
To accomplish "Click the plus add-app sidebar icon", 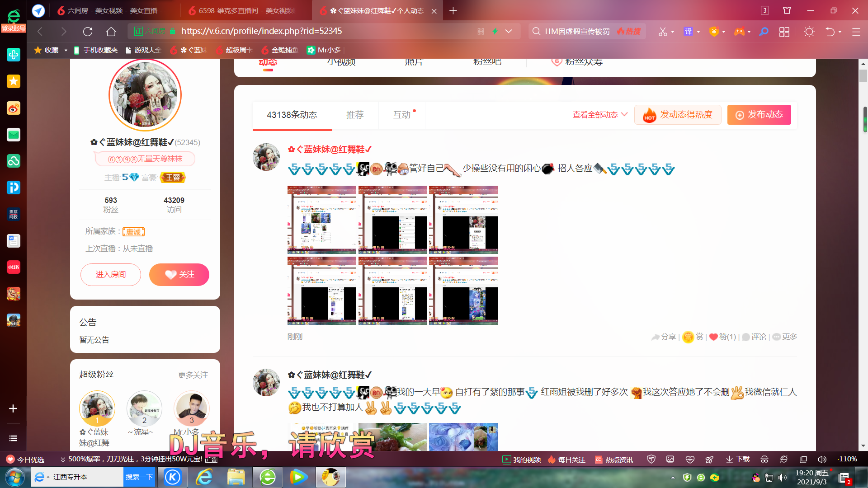I will [x=13, y=408].
